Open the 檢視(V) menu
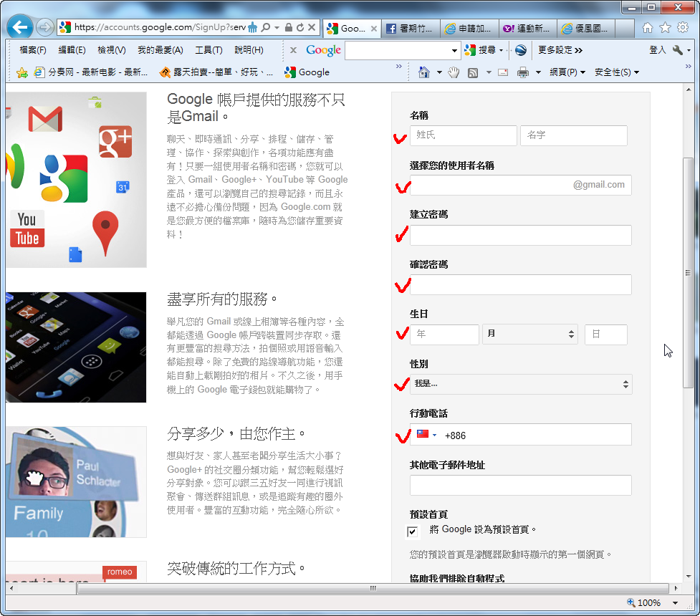Screen dimensions: 700x616 [112, 50]
